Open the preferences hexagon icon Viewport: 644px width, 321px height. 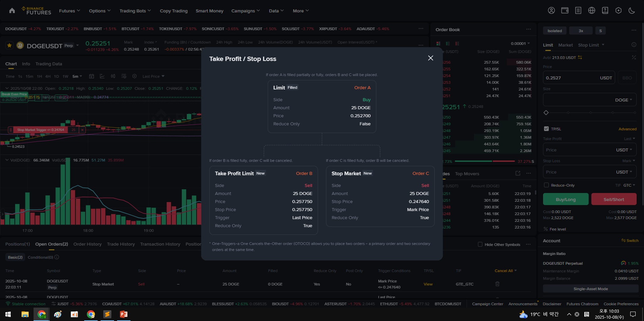(618, 11)
